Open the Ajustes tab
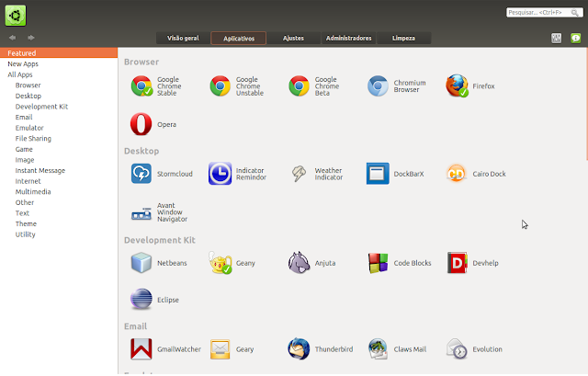The width and height of the screenshot is (588, 376). click(x=293, y=39)
